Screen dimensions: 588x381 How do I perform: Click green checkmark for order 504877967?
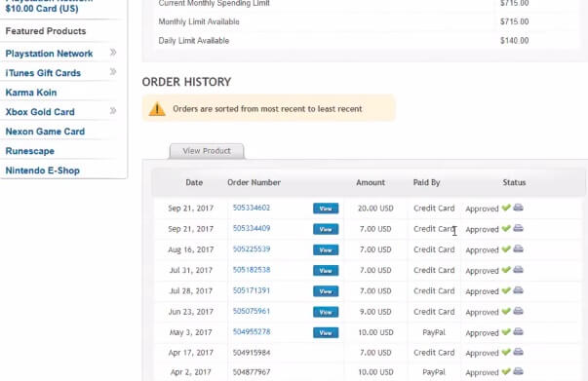(506, 371)
